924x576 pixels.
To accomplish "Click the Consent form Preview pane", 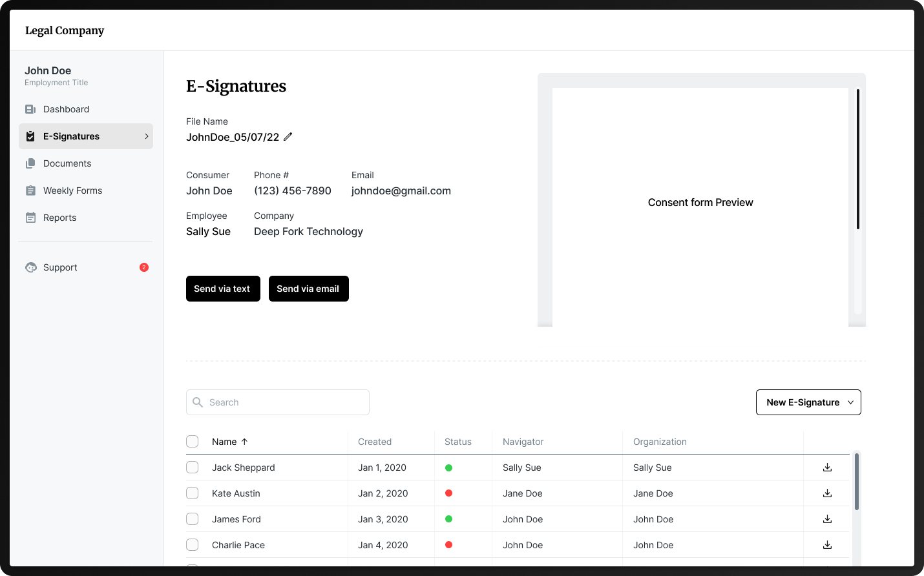I will (x=700, y=207).
